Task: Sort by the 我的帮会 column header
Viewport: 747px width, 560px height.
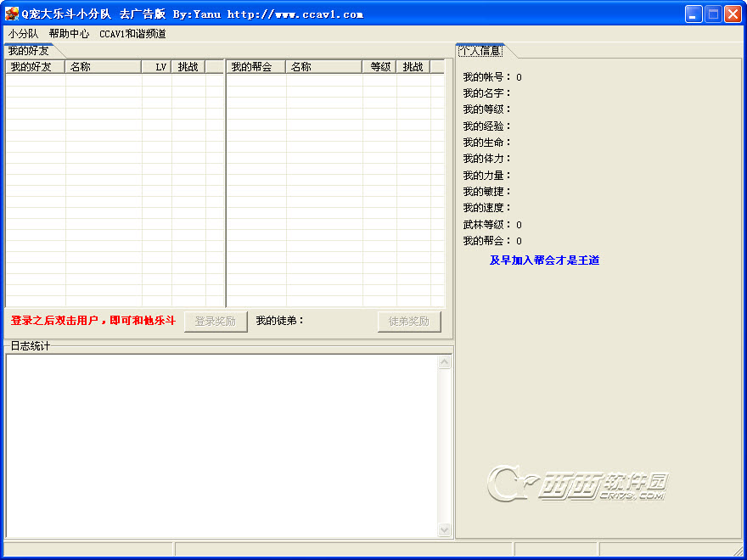Action: (256, 67)
